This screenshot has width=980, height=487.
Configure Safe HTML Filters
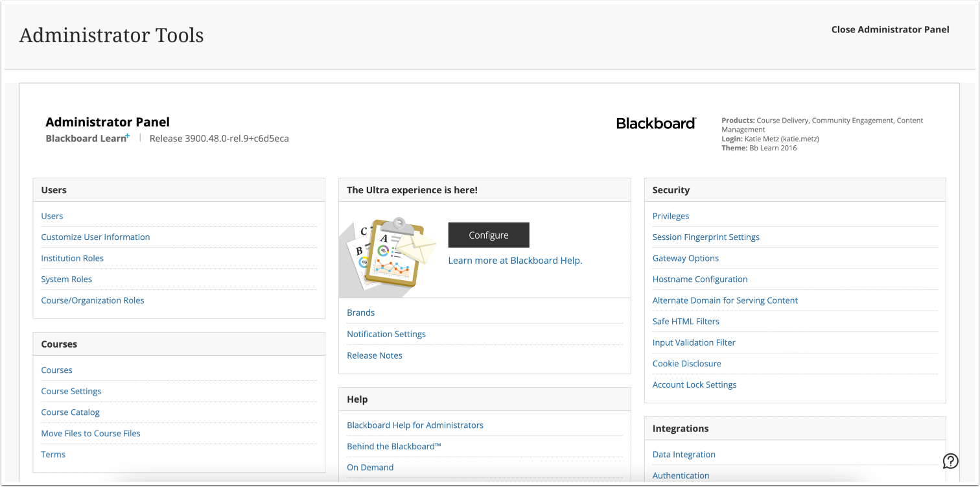tap(686, 321)
